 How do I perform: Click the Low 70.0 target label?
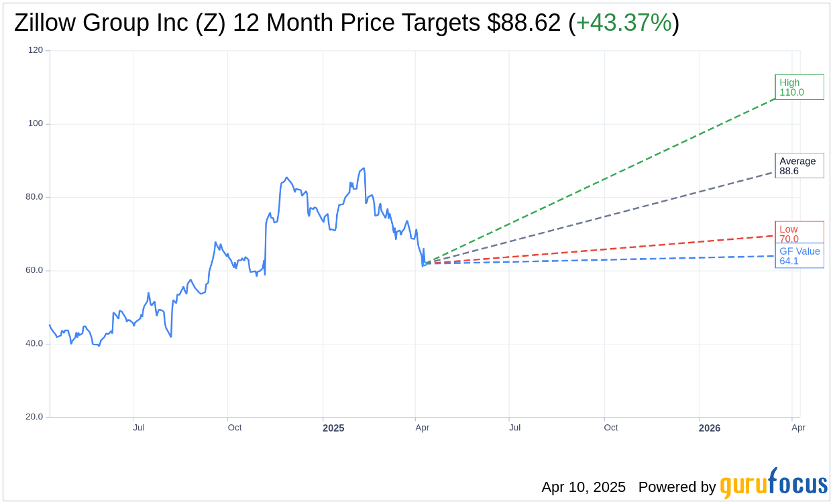(x=799, y=233)
